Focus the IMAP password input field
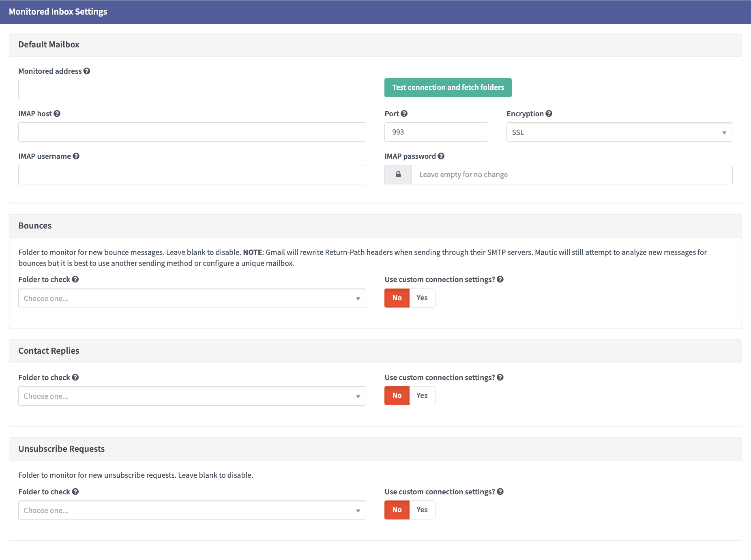751x560 pixels. click(x=572, y=175)
